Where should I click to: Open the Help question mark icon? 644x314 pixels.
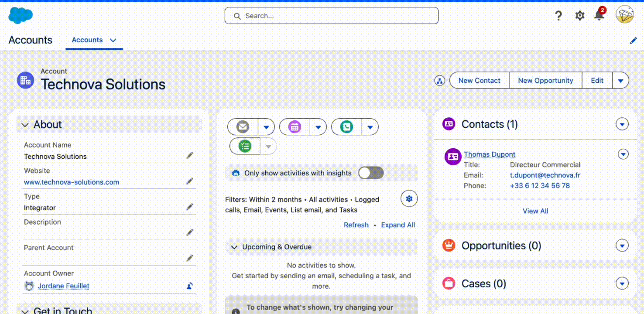click(558, 16)
